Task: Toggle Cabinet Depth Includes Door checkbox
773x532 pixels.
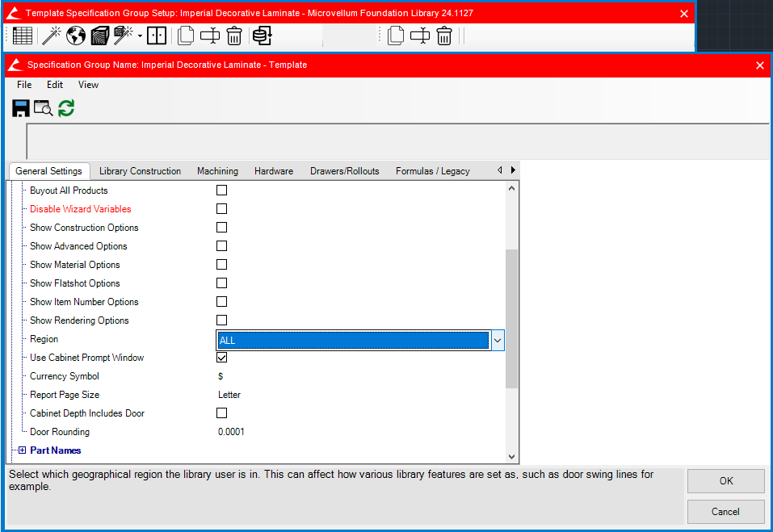Action: coord(221,413)
